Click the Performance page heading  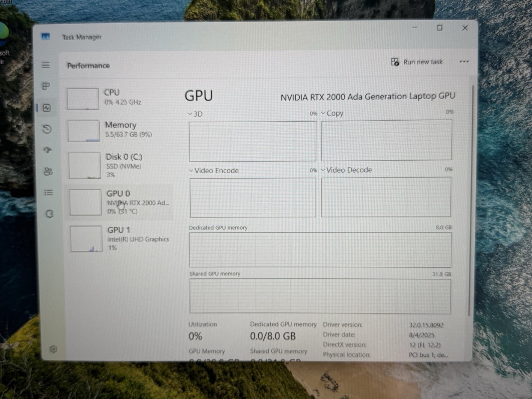88,66
